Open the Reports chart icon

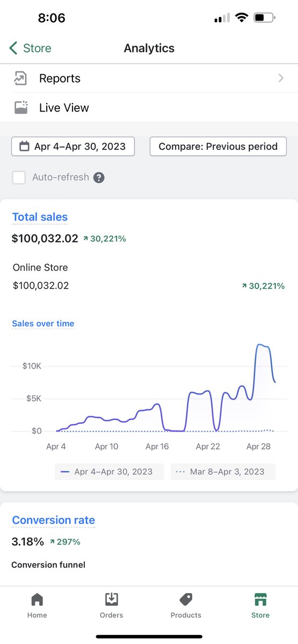(x=20, y=78)
